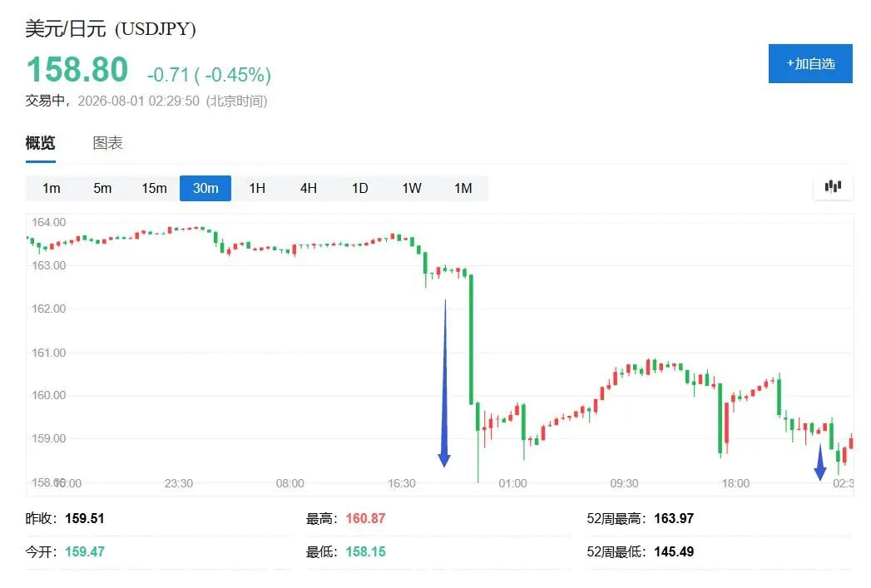The image size is (871, 588).
Task: Switch chart to 1W interval
Action: 412,188
